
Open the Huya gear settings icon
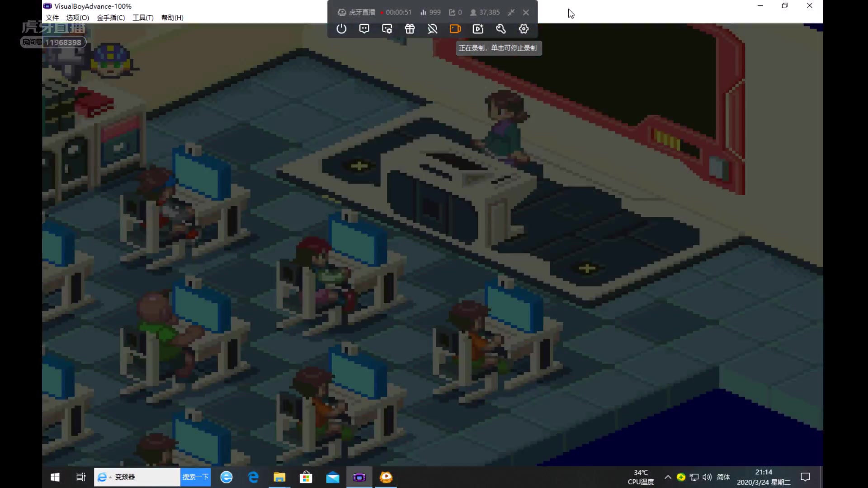coord(524,29)
